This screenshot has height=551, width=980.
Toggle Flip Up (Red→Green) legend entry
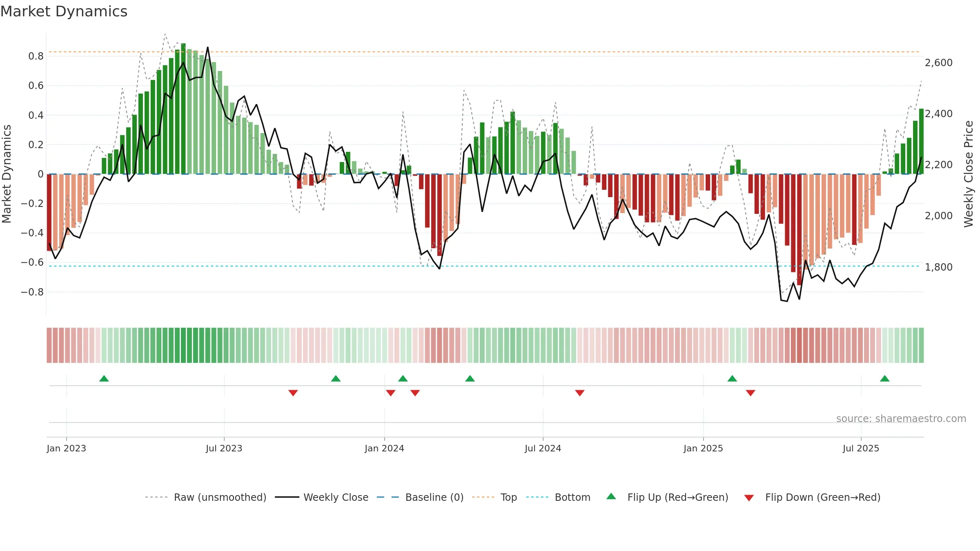667,497
